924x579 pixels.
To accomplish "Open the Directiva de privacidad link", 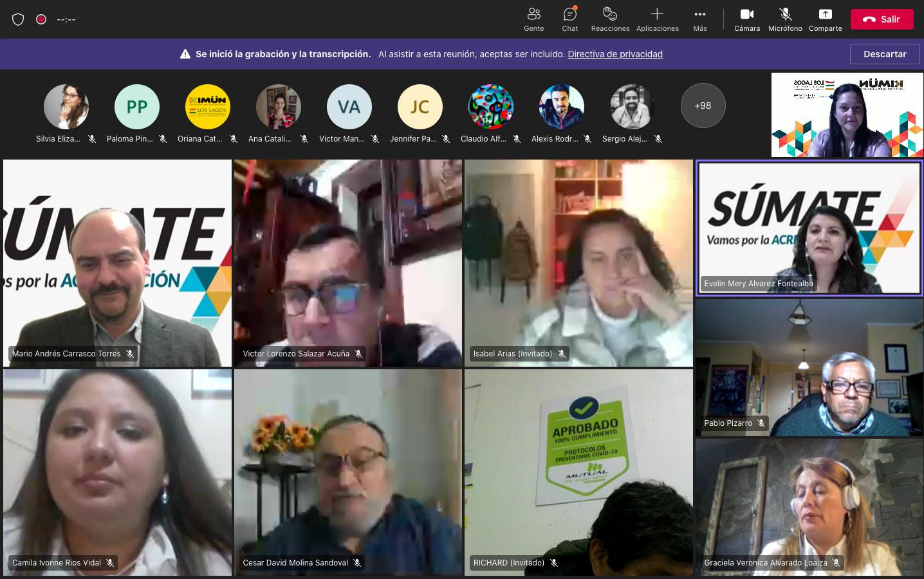I will (615, 54).
